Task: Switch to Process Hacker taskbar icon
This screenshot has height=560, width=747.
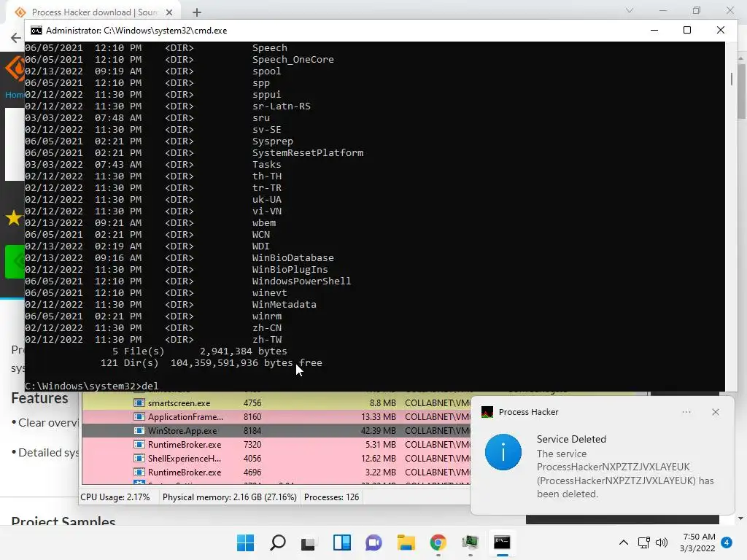Action: 471,542
